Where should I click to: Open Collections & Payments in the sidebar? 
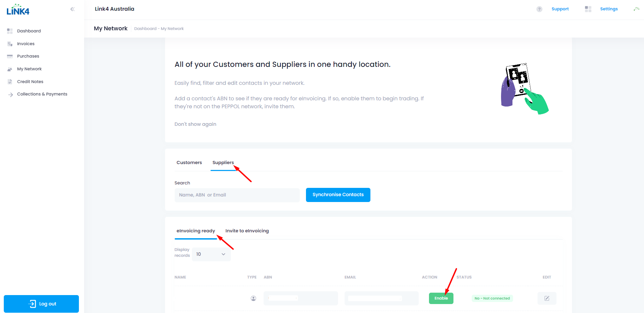pos(42,94)
